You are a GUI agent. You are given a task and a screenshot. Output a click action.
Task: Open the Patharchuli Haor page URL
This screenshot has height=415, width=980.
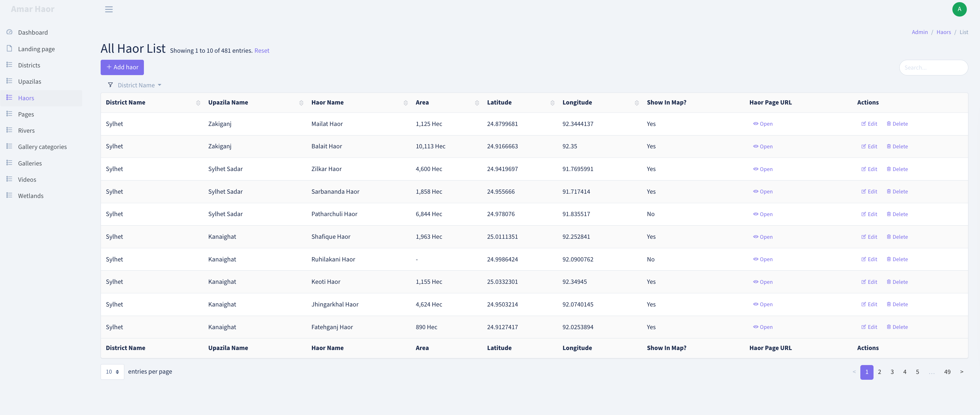point(763,214)
